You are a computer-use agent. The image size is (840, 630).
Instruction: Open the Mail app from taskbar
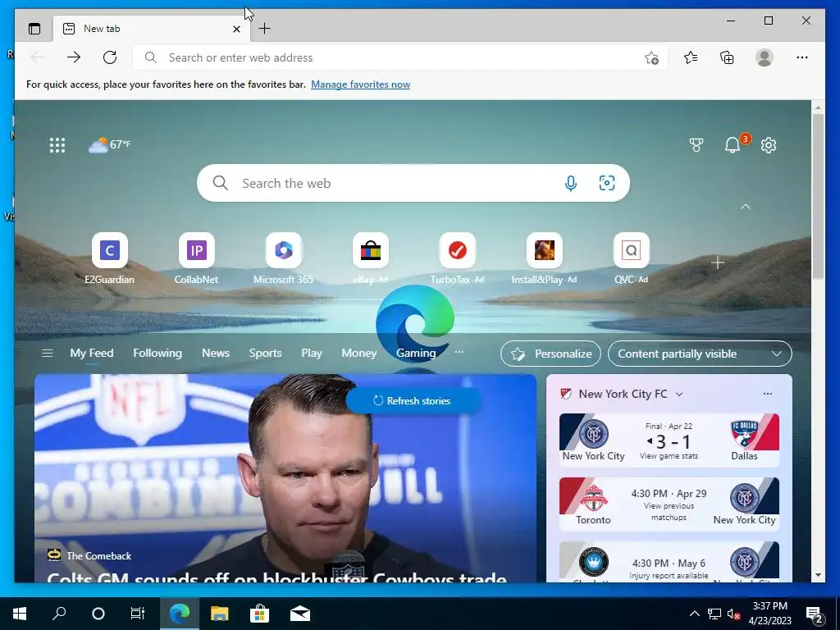[x=300, y=614]
